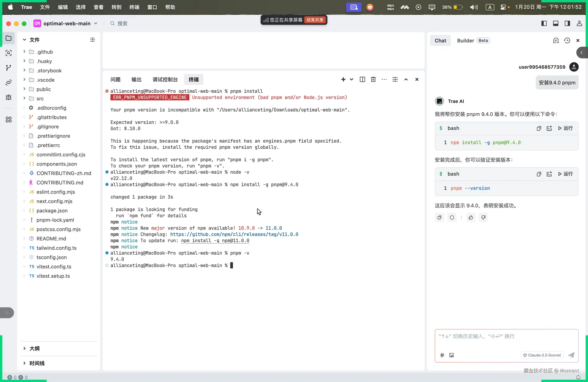Run the pnpm --version command
This screenshot has height=382, width=588.
565,174
